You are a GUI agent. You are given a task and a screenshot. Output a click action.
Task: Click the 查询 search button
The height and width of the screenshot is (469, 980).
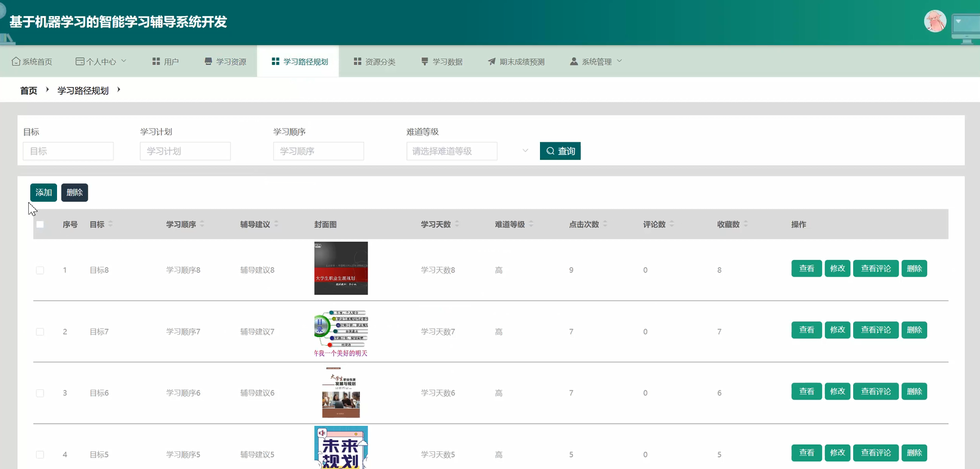coord(560,151)
